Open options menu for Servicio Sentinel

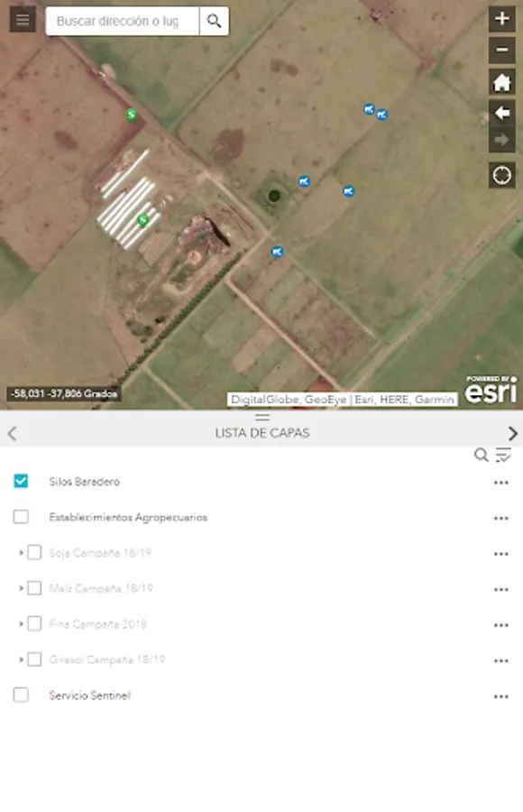500,697
